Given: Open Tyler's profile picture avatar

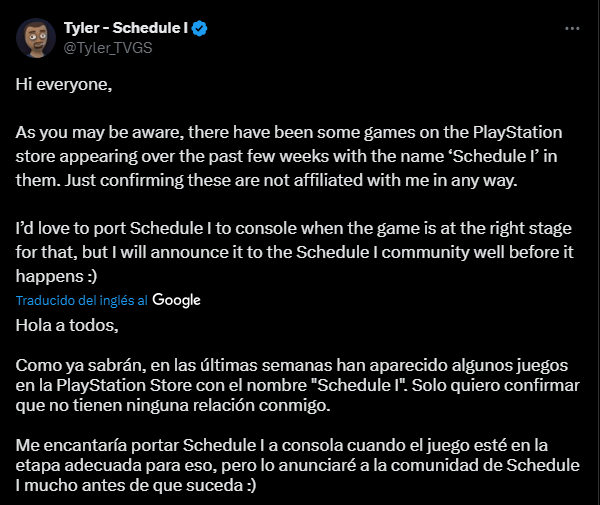Looking at the screenshot, I should pyautogui.click(x=36, y=38).
